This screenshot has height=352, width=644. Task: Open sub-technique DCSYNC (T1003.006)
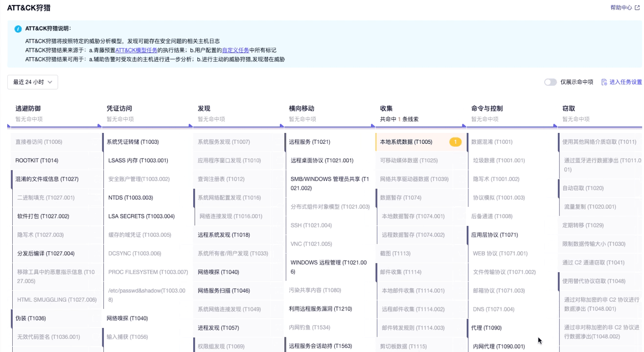point(135,254)
